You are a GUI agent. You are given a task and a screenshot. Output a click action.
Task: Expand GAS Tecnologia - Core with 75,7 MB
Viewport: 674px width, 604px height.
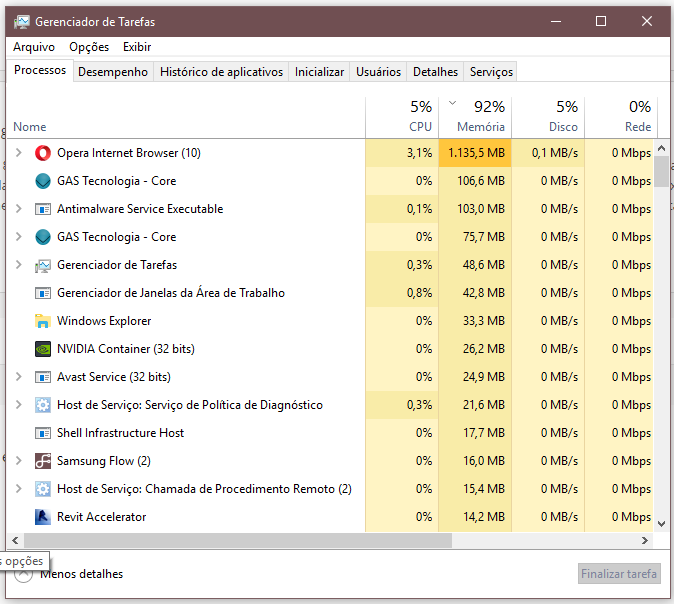click(18, 236)
